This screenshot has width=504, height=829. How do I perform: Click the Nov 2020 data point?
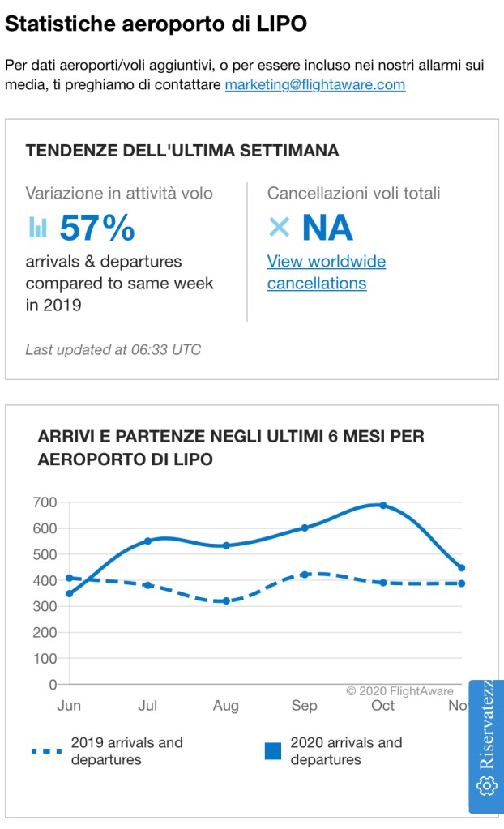pos(461,567)
